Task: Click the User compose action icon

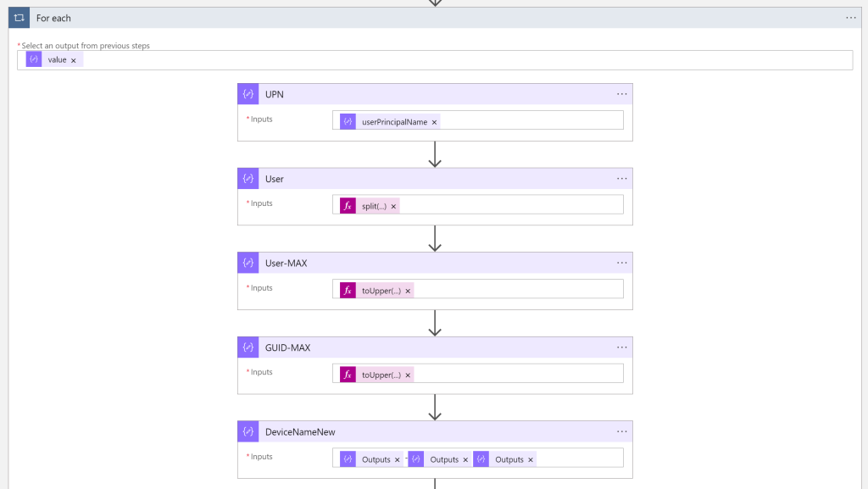Action: pyautogui.click(x=248, y=179)
